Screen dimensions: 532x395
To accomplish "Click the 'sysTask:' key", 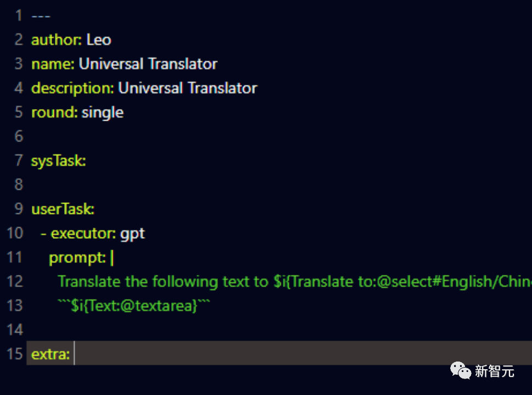I will (58, 161).
